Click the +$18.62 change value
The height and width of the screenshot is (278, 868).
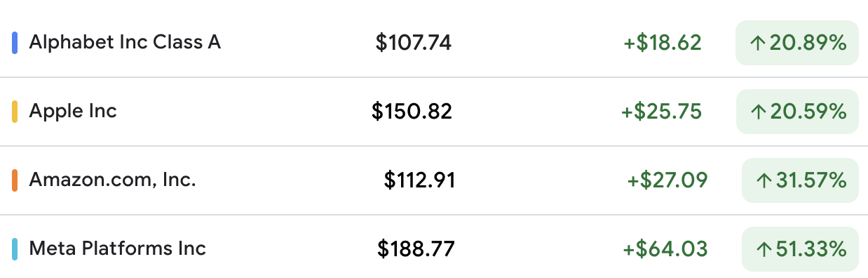pos(663,44)
